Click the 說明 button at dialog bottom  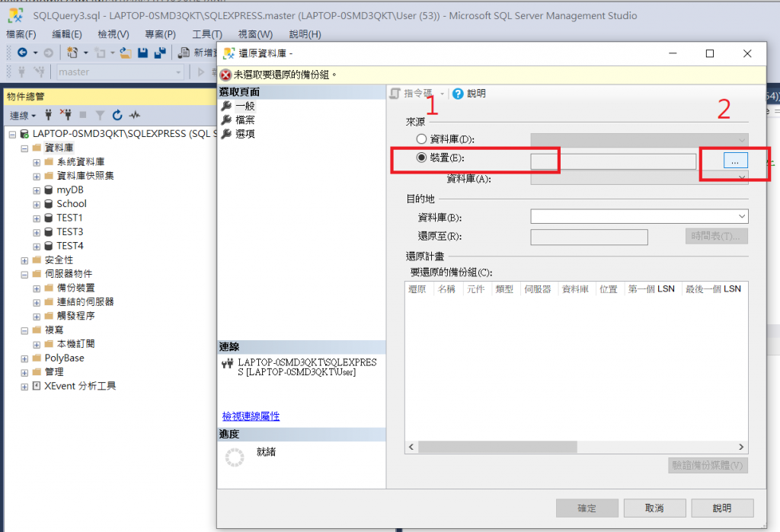tap(722, 508)
